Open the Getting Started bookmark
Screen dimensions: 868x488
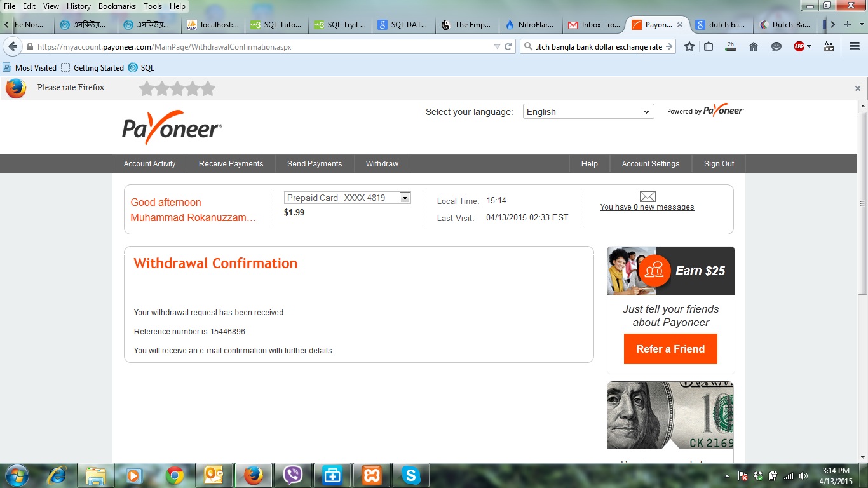(92, 67)
